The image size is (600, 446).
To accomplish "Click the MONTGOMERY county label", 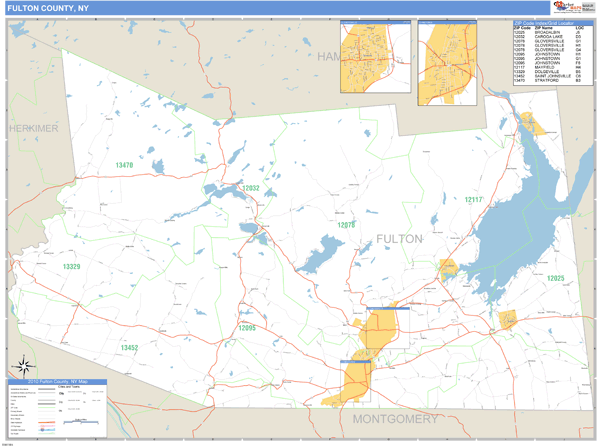I will click(396, 418).
